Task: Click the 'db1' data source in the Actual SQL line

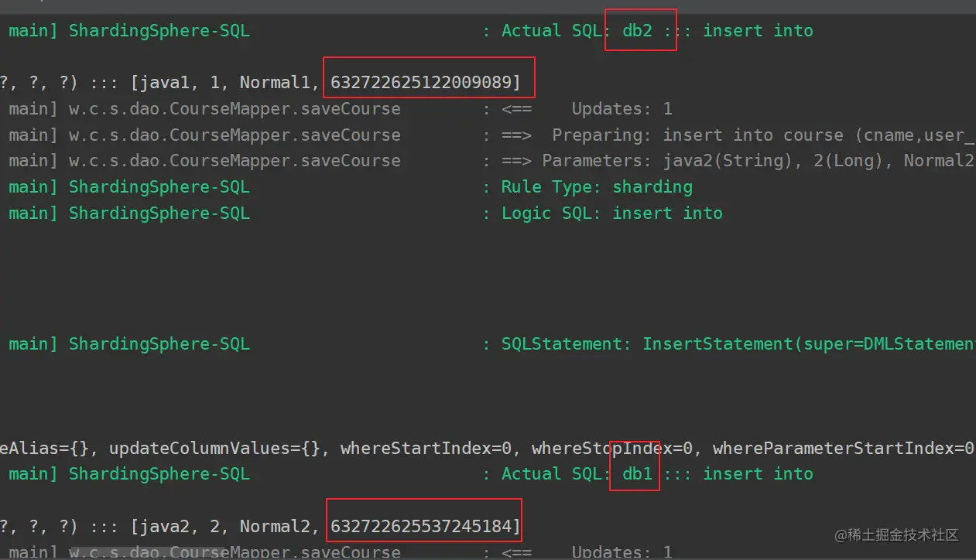Action: (x=638, y=474)
